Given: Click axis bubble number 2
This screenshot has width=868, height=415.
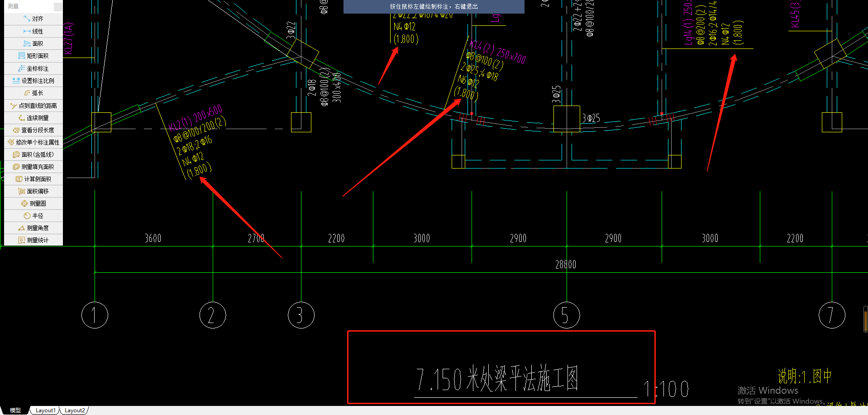Looking at the screenshot, I should [x=213, y=315].
